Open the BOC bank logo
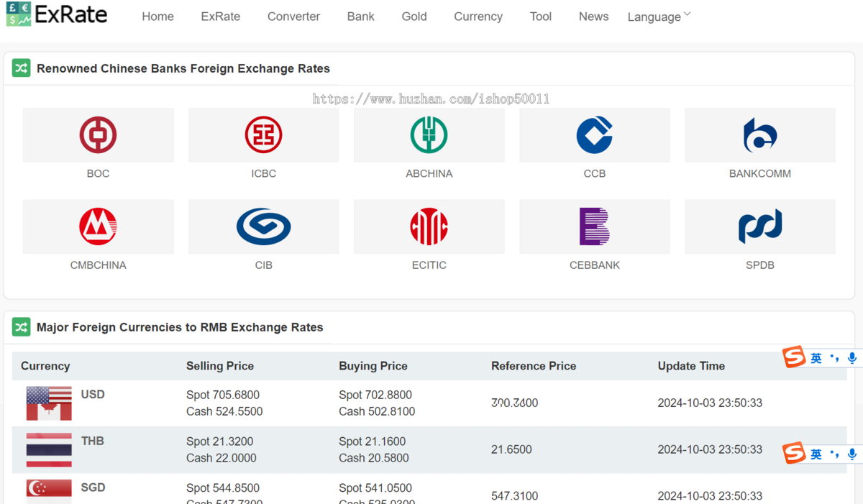 [98, 135]
